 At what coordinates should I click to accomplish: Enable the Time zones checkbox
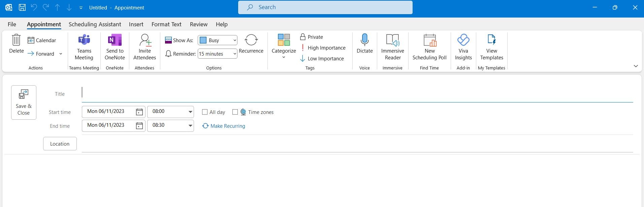pyautogui.click(x=235, y=112)
